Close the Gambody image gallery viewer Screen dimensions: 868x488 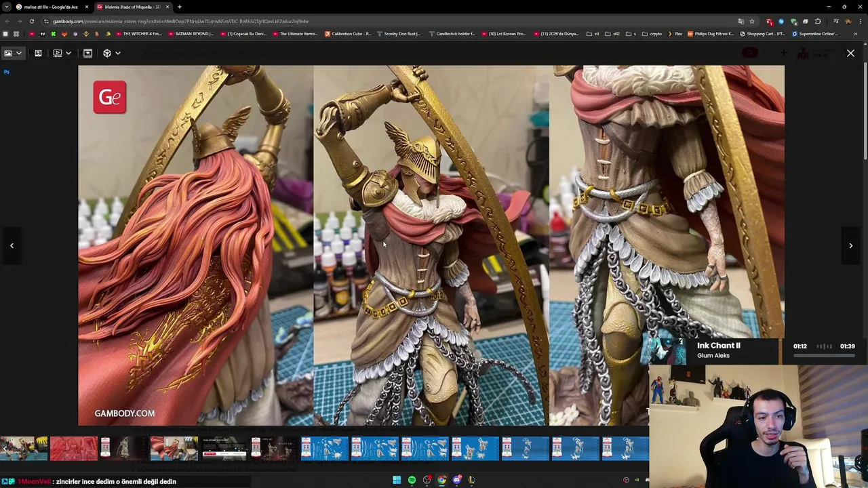click(850, 53)
